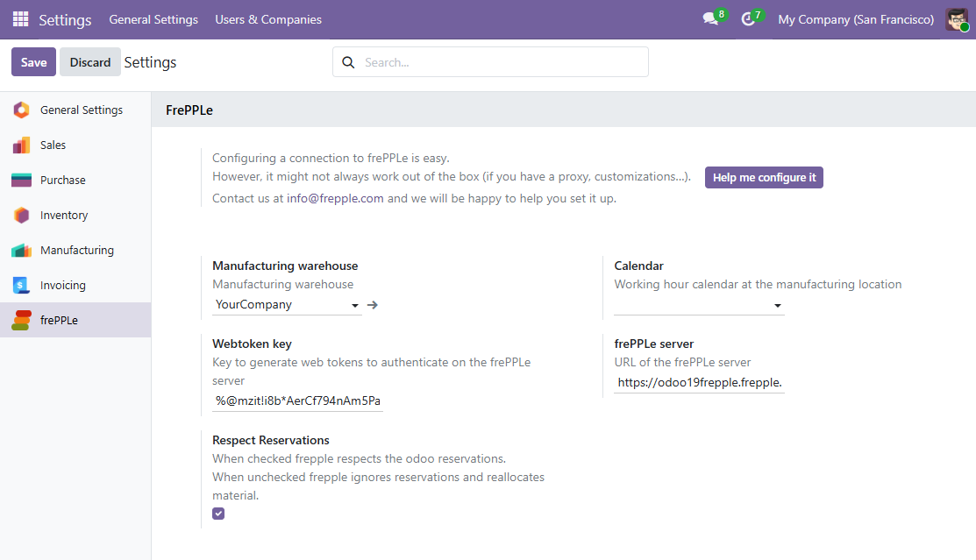
Task: Click inside the Webtoken key field
Action: tap(296, 400)
